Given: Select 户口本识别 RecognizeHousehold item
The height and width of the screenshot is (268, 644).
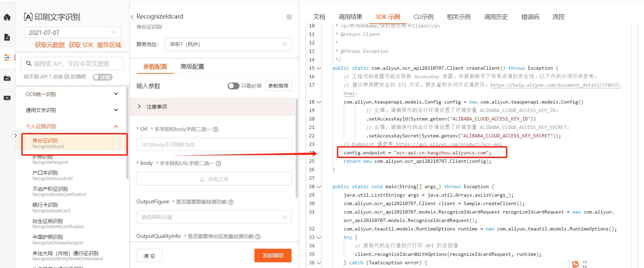Looking at the screenshot, I should pos(52,176).
